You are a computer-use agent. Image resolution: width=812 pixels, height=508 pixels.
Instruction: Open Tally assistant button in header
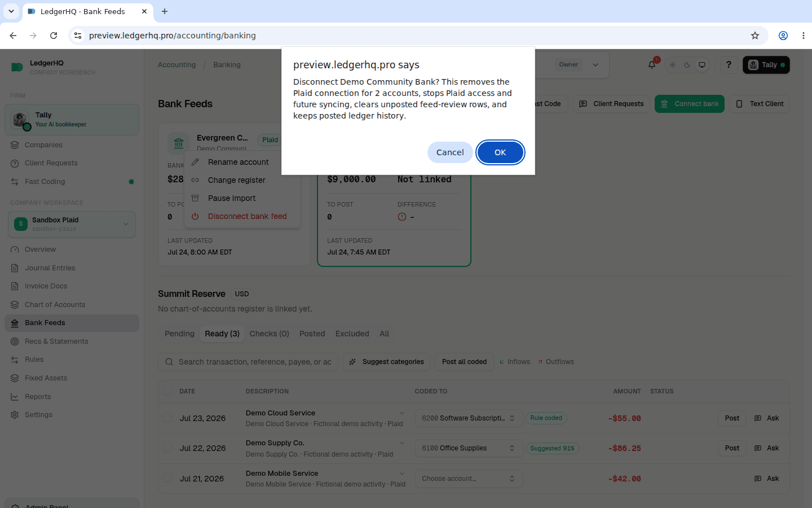tap(766, 65)
